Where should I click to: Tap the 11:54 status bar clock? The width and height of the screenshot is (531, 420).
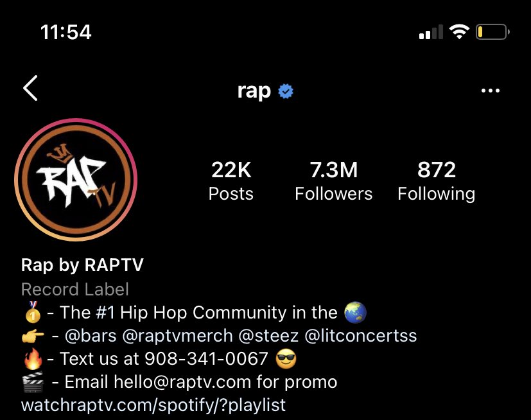tap(65, 32)
